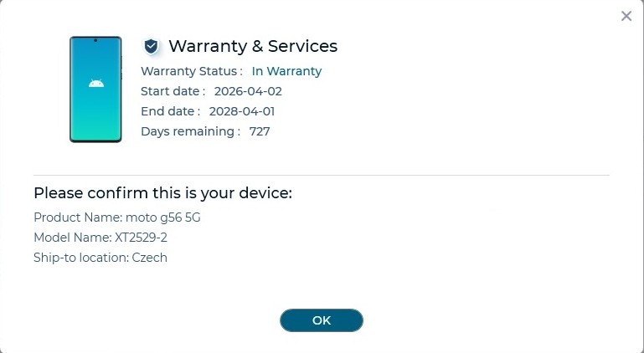
Task: Click the In Warranty status text
Action: (286, 71)
